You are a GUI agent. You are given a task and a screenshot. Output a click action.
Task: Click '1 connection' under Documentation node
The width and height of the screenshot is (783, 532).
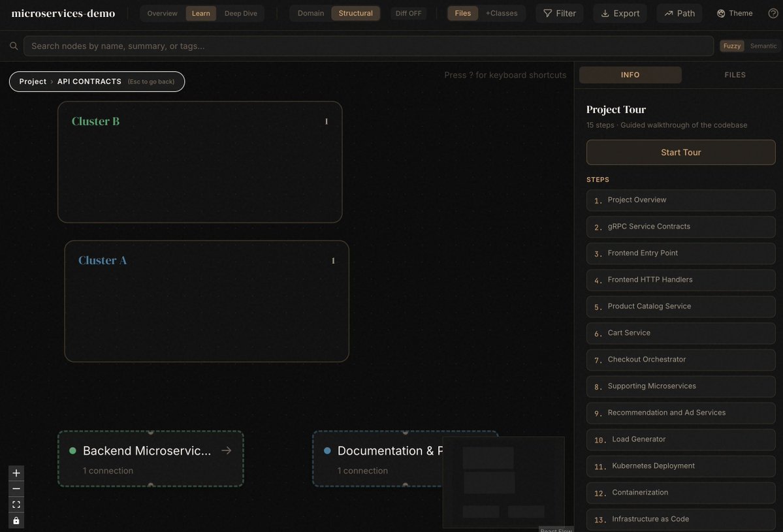pos(362,471)
